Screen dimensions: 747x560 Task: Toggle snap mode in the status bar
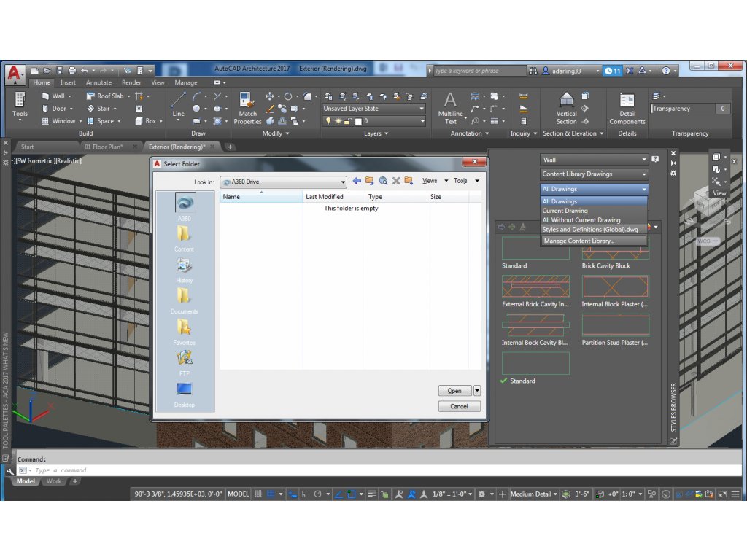point(271,494)
